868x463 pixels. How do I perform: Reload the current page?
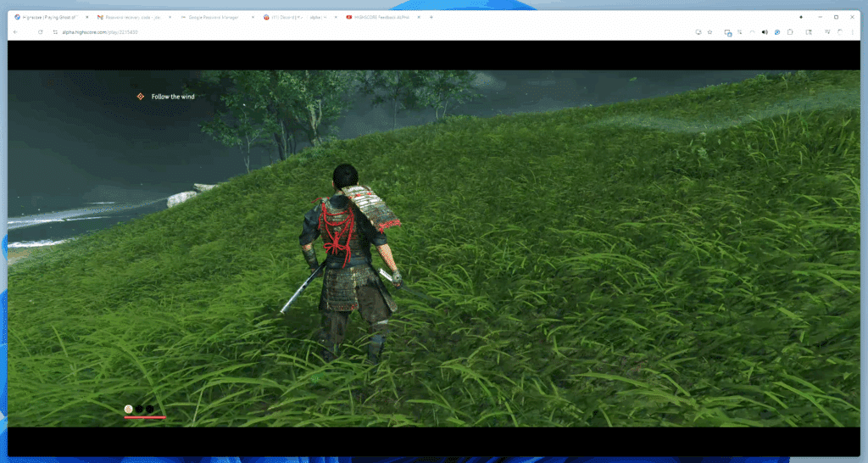point(41,32)
